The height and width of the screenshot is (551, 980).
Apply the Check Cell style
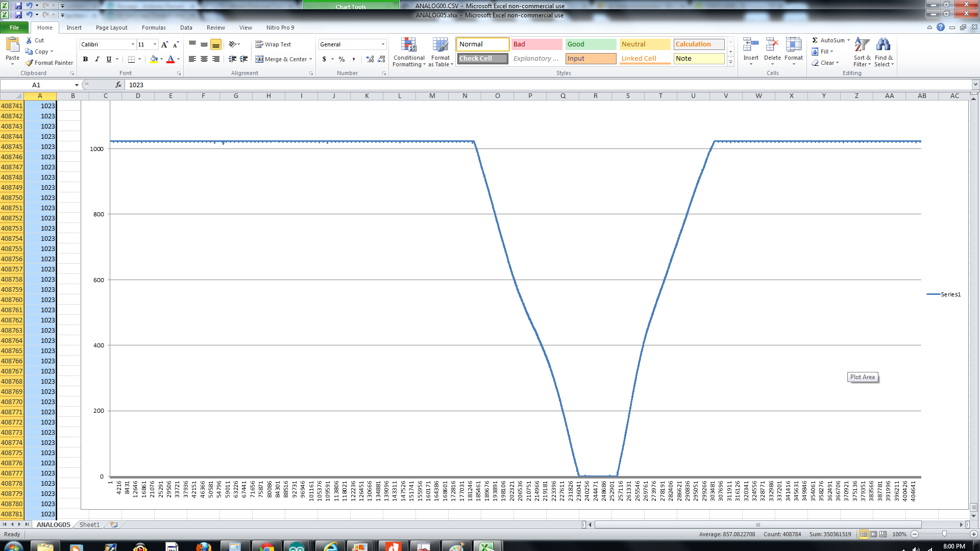coord(482,59)
